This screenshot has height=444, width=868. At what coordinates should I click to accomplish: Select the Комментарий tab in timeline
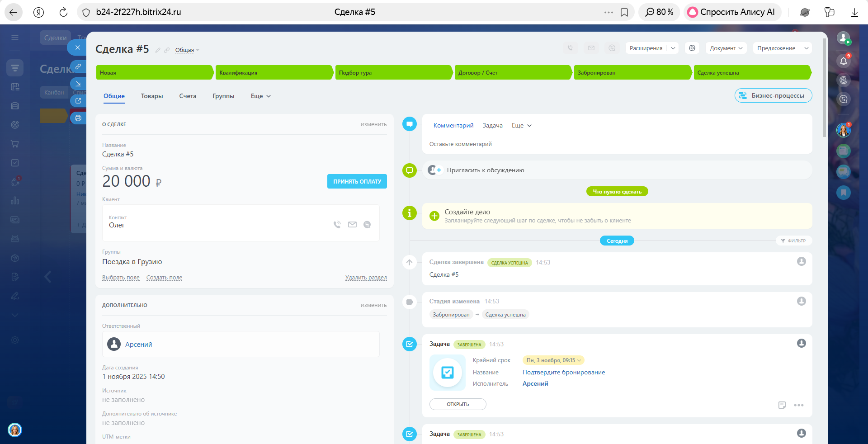[453, 125]
